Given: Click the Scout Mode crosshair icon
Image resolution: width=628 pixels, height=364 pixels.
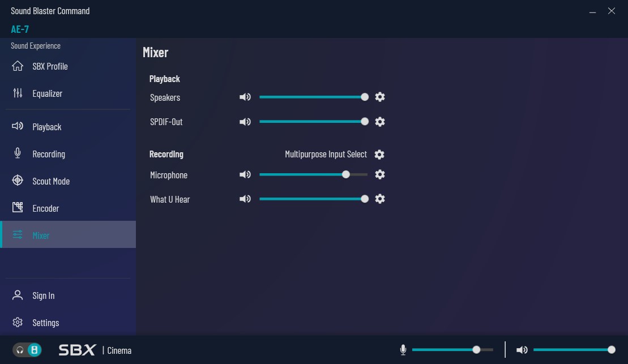Looking at the screenshot, I should coord(17,180).
